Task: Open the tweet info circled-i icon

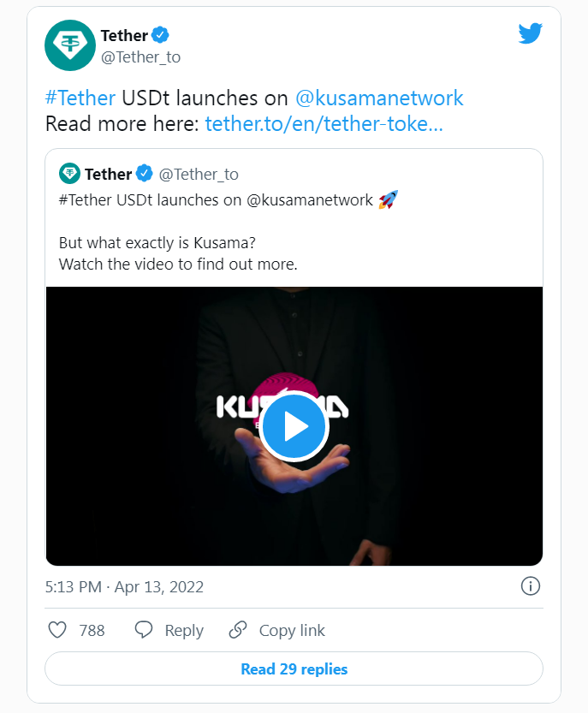Action: [x=531, y=586]
